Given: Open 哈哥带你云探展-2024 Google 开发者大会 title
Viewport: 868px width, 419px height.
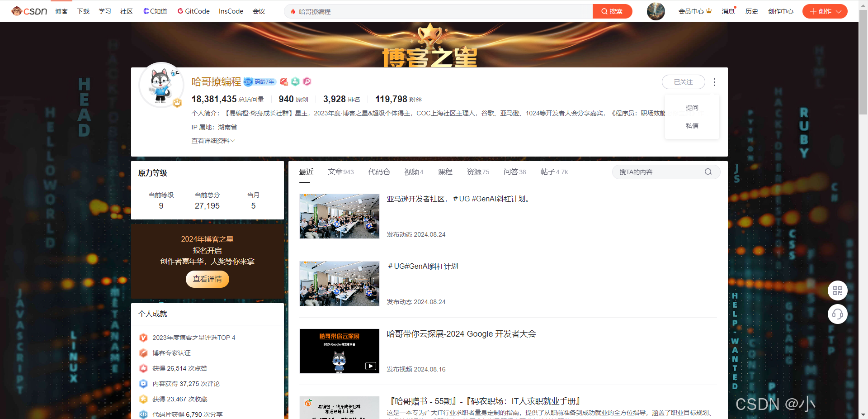Looking at the screenshot, I should point(461,334).
